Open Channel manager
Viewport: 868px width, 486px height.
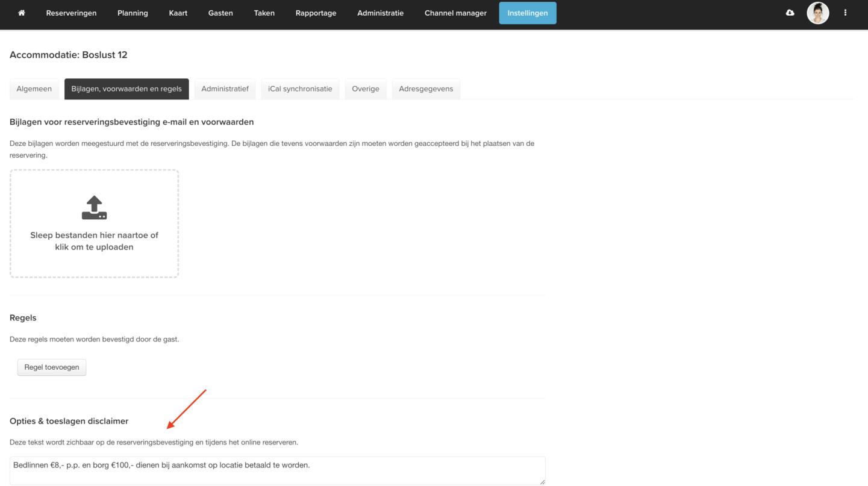coord(455,13)
